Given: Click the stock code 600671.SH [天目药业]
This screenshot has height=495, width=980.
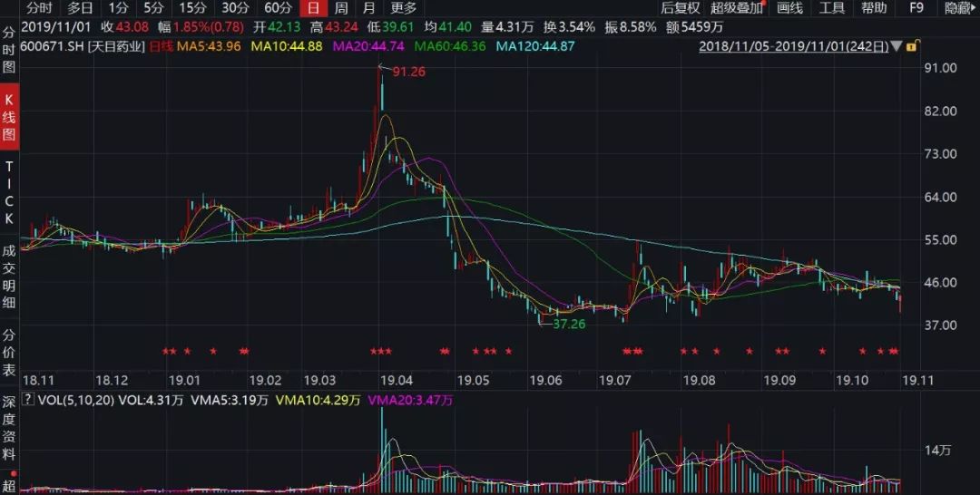Looking at the screenshot, I should coord(83,46).
